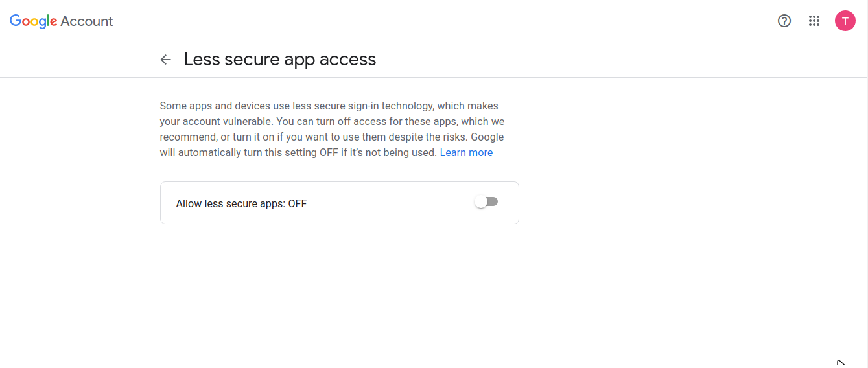
Task: Enable the Allow less secure apps switch
Action: click(x=486, y=202)
